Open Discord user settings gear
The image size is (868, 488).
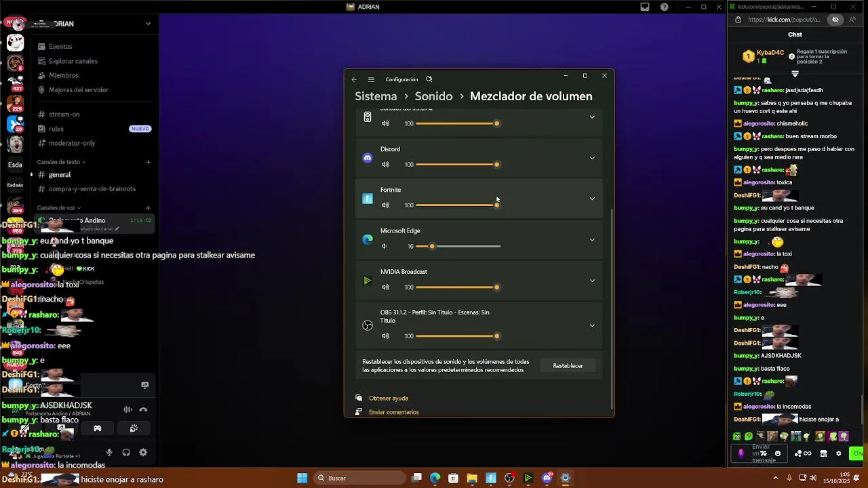[143, 453]
